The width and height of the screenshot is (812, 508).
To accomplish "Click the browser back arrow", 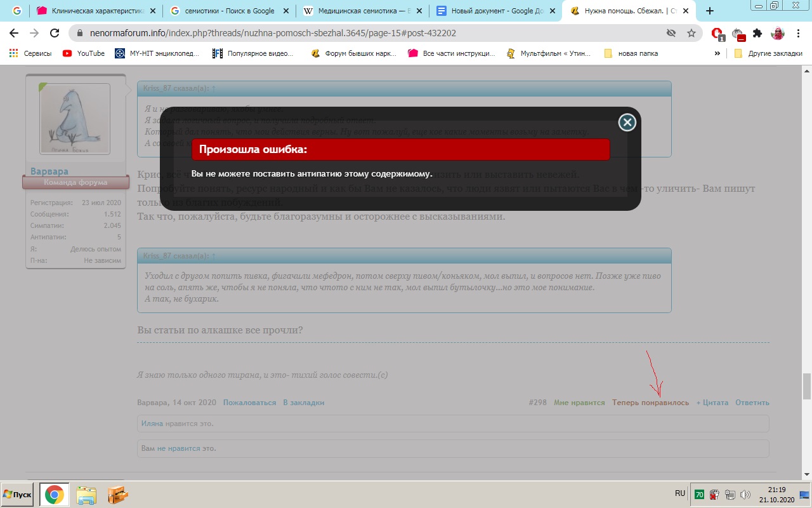I will click(x=14, y=33).
